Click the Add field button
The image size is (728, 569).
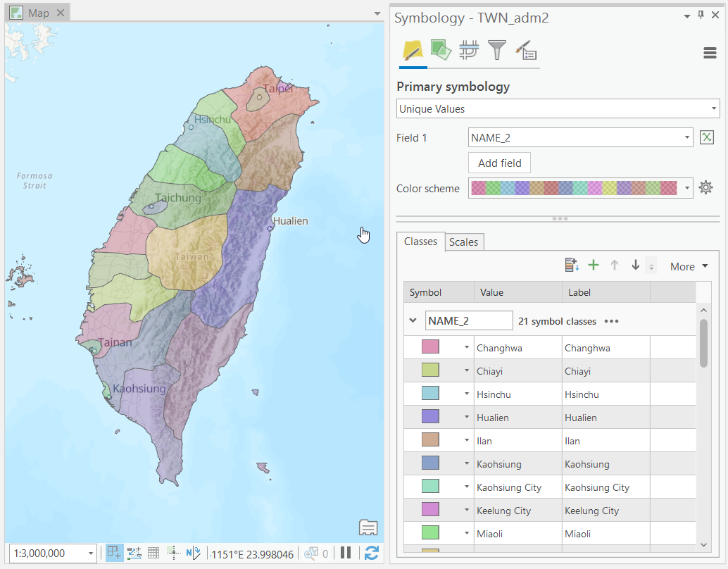[499, 163]
